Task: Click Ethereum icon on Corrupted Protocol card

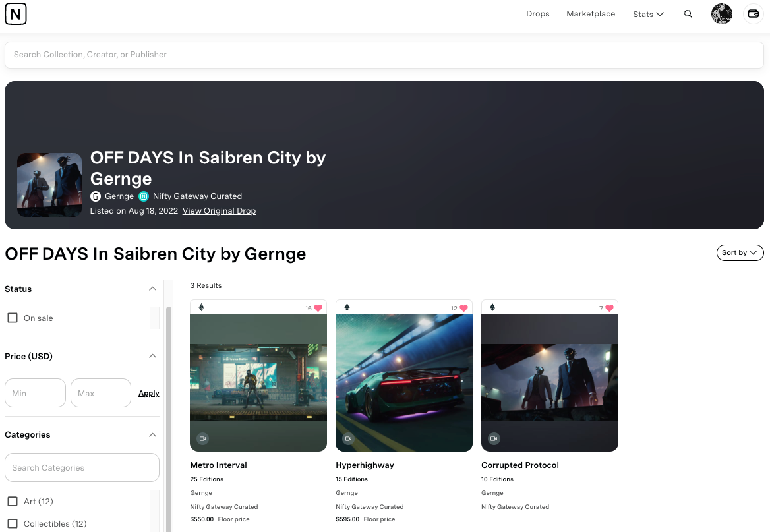Action: (x=492, y=307)
